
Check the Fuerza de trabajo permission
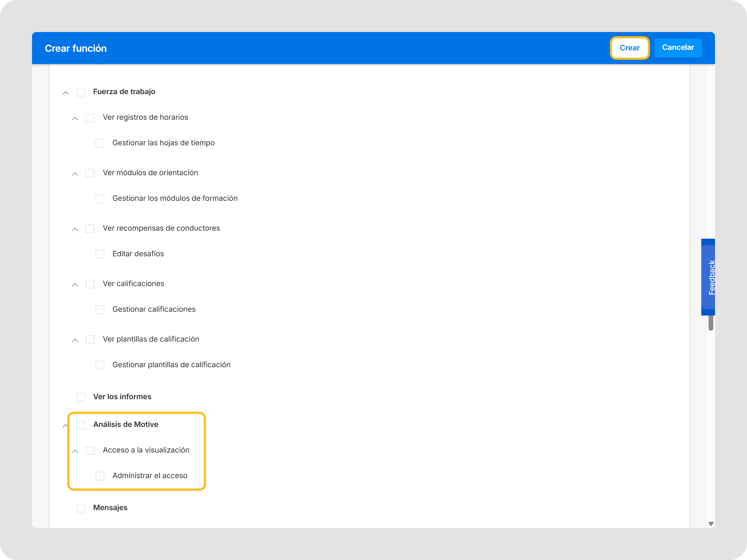pos(81,92)
